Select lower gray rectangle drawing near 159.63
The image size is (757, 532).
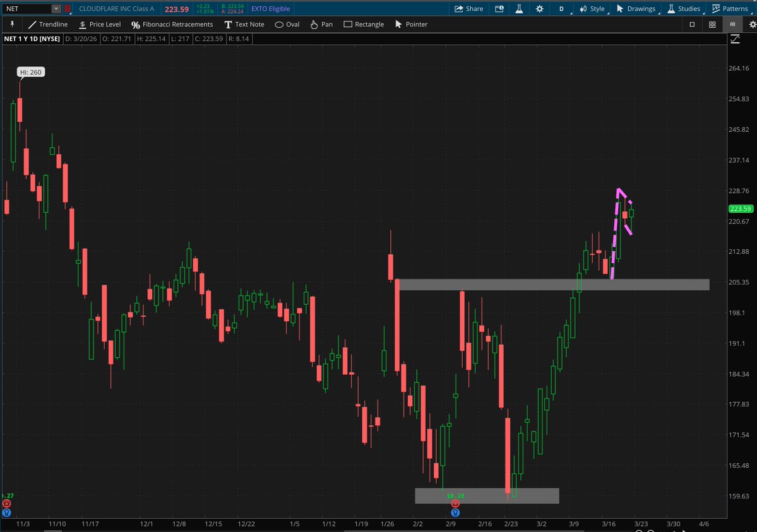487,496
